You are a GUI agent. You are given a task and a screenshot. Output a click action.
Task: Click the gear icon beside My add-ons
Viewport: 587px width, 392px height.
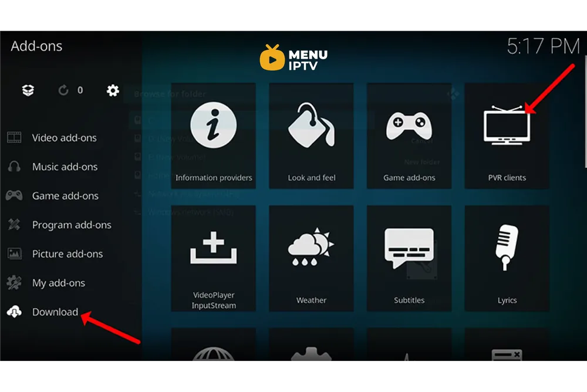pyautogui.click(x=14, y=283)
